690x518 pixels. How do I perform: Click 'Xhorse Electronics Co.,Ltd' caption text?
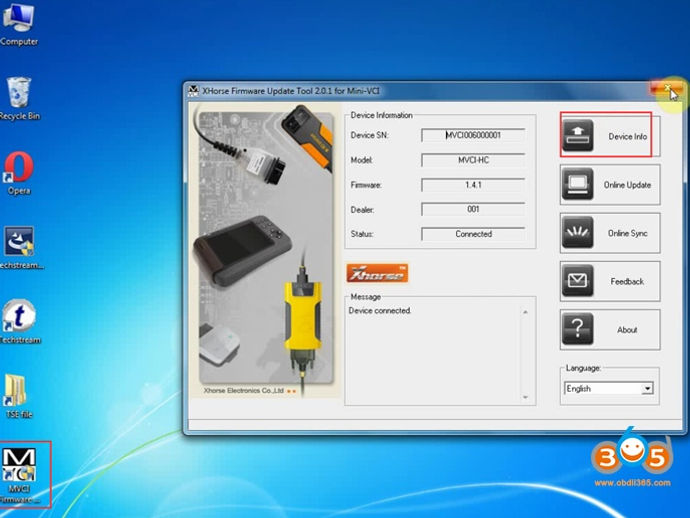click(243, 391)
